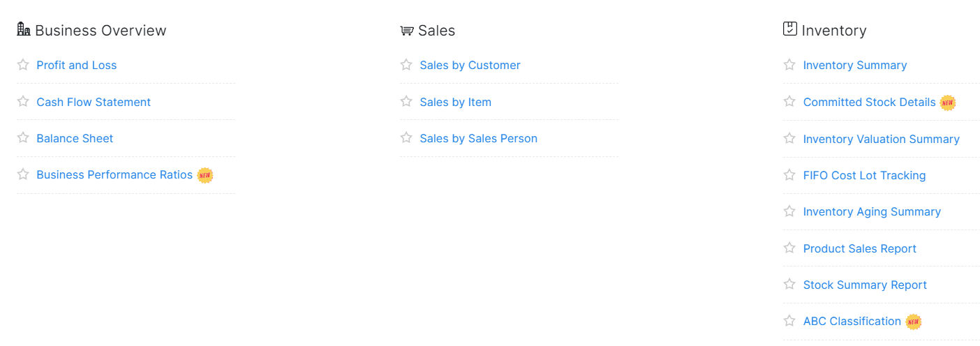
Task: Click star icon next to Inventory Summary
Action: pyautogui.click(x=789, y=65)
